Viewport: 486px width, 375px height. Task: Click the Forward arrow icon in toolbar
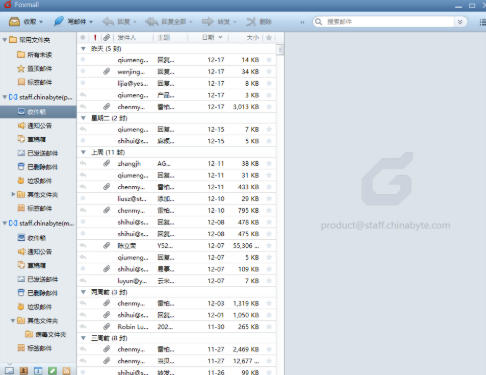[x=208, y=22]
